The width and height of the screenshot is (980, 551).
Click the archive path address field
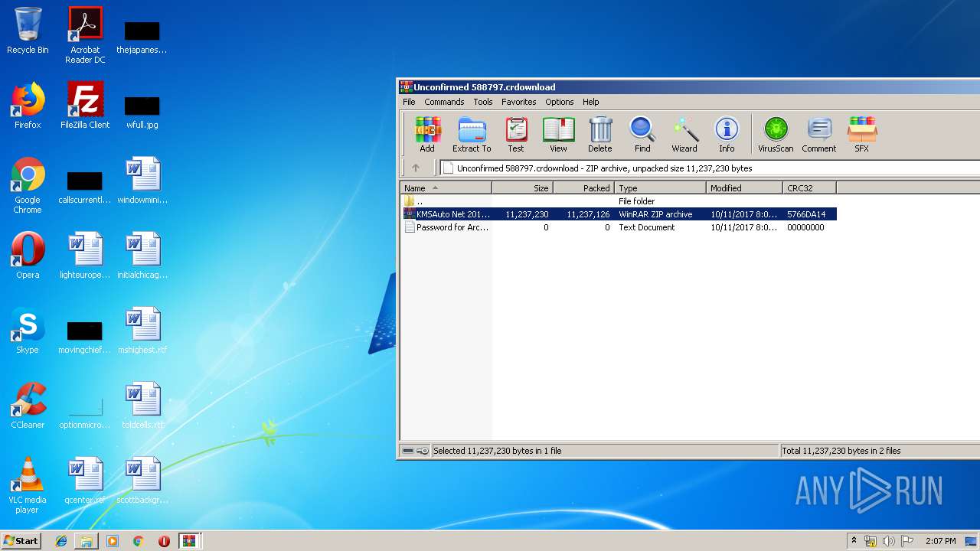coord(710,168)
